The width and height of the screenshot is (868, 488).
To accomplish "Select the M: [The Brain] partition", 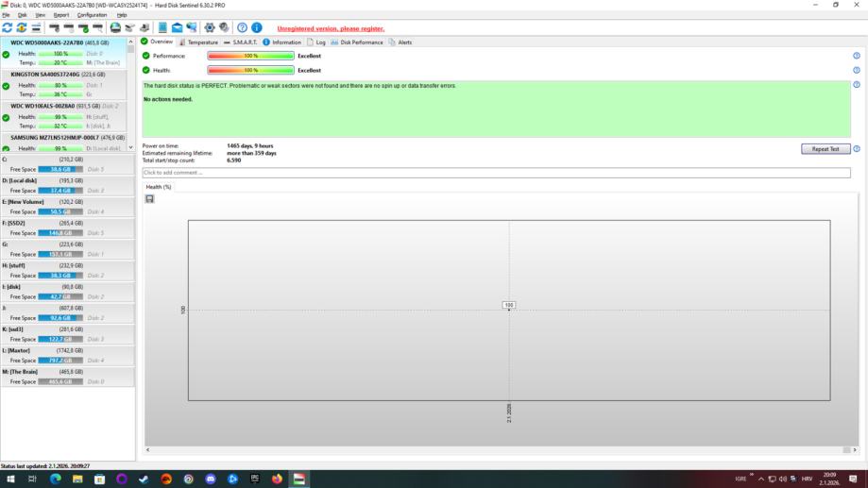I will (67, 377).
